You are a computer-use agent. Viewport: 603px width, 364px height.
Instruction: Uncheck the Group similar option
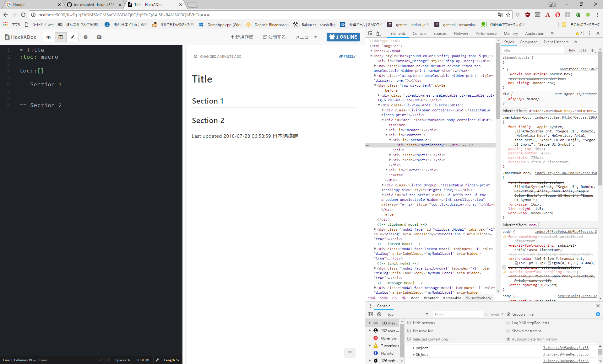508,314
